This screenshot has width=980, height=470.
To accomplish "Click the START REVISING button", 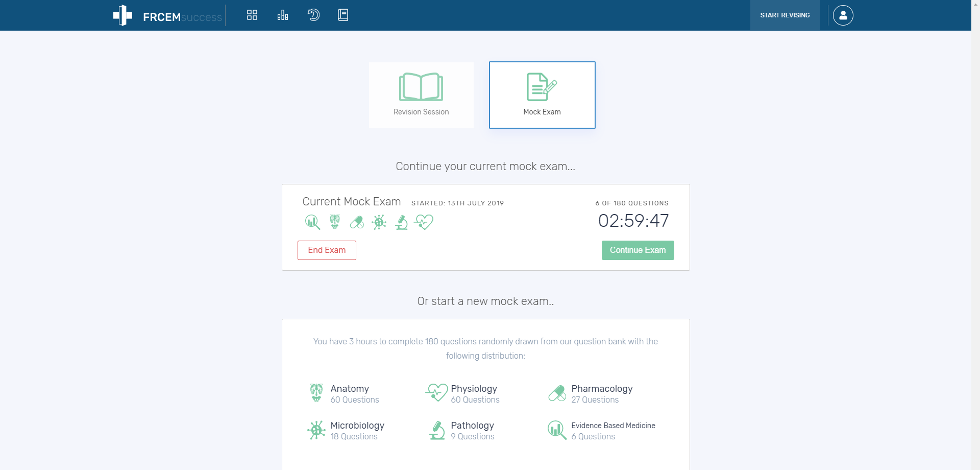I will (785, 15).
